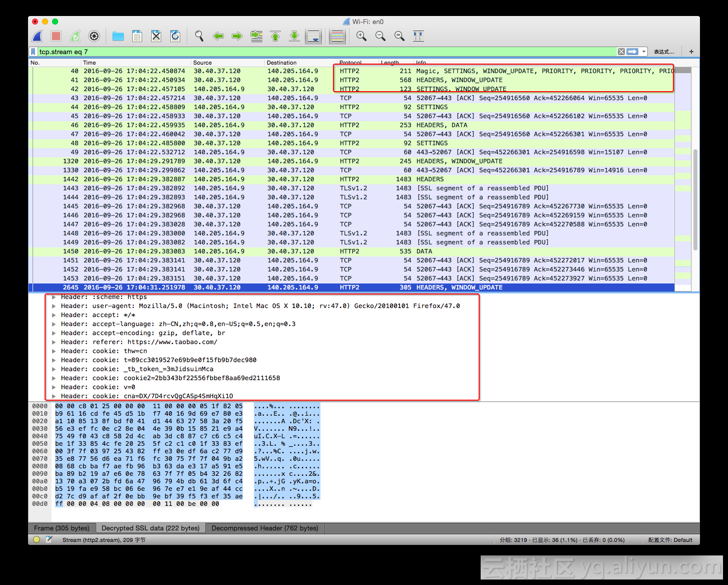Jump to a specific packet with the go-to-packet icon
This screenshot has width=728, height=585.
(x=256, y=36)
